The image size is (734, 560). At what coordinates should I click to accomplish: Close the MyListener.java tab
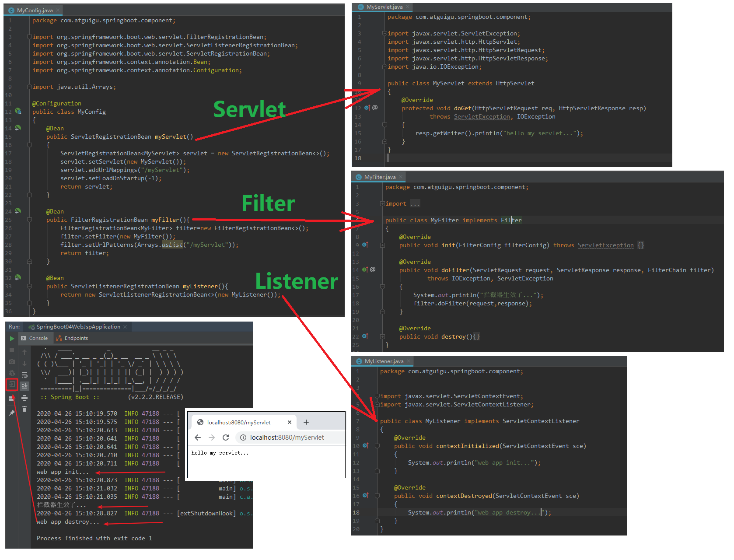tap(409, 361)
